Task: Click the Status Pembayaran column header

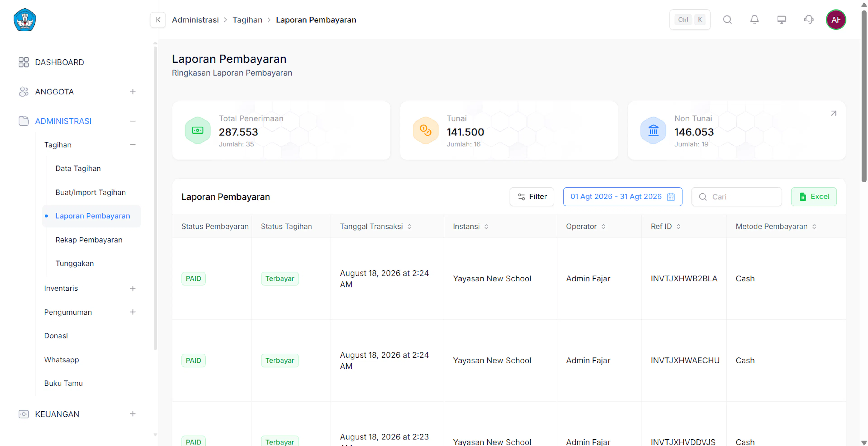Action: pyautogui.click(x=215, y=226)
